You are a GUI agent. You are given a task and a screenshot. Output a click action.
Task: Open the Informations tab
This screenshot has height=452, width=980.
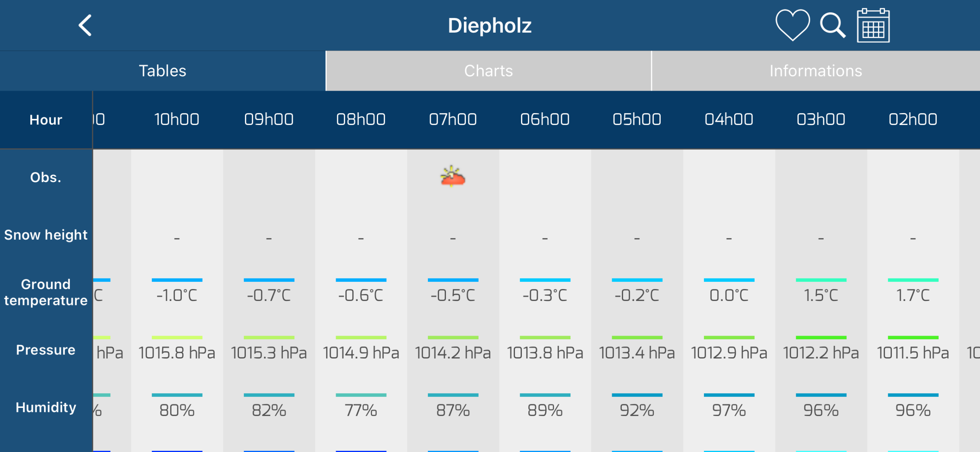click(815, 71)
